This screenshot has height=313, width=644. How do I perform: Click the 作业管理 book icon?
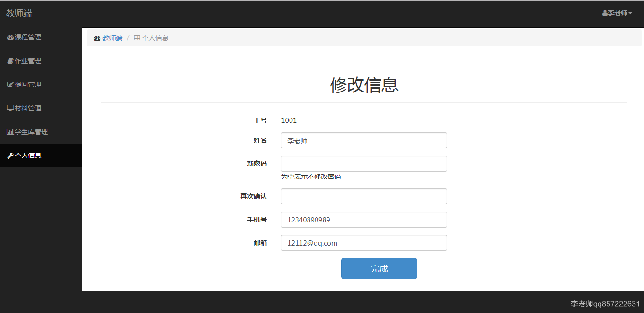click(10, 61)
